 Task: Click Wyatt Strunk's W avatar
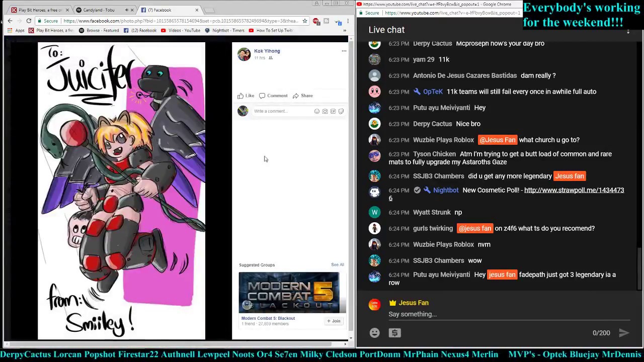pos(374,212)
